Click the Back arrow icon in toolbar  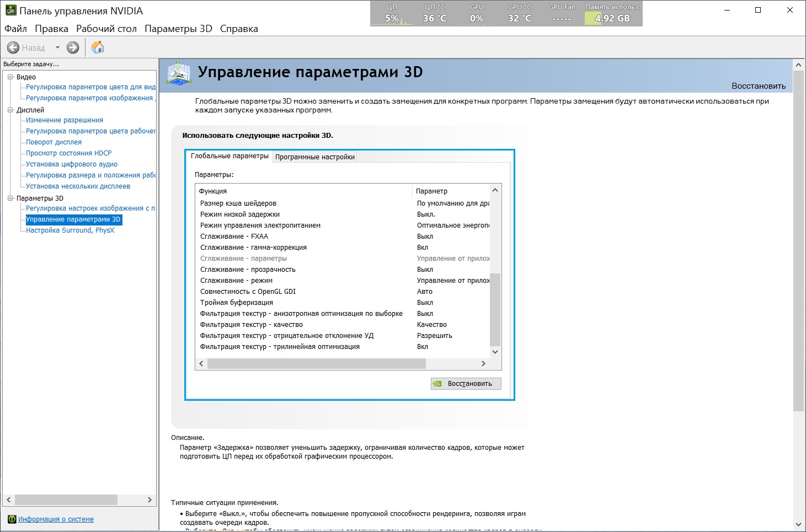point(13,48)
